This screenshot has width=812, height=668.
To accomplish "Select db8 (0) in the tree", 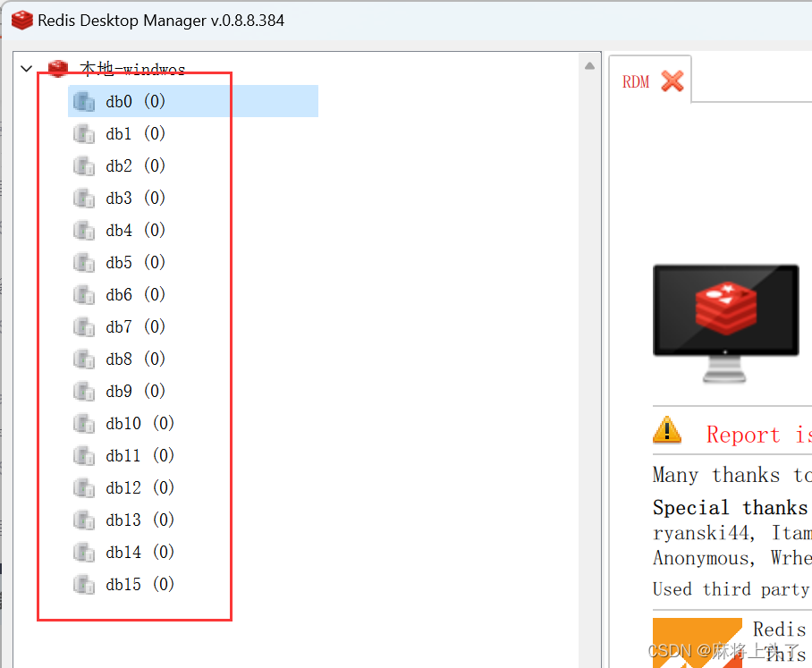I will 135,359.
